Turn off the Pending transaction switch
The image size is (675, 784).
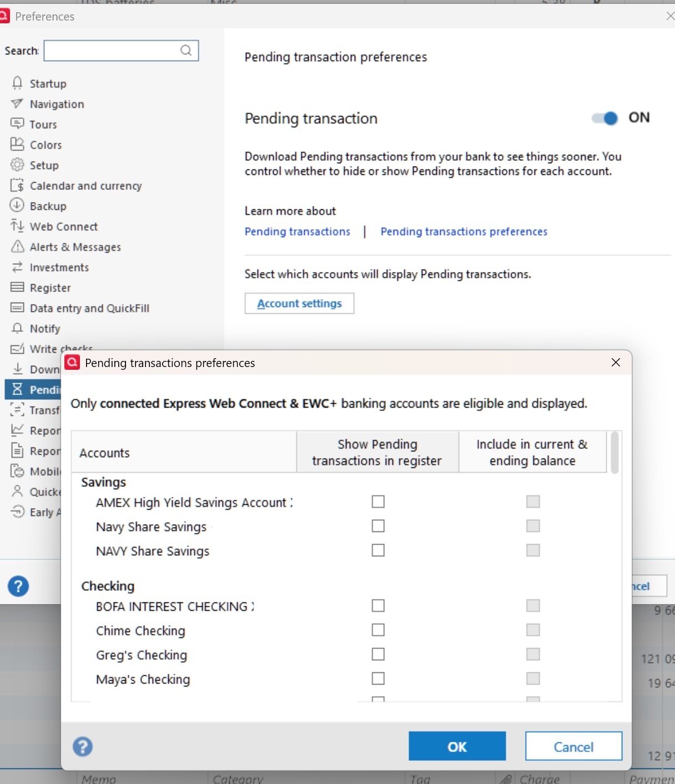pos(605,118)
